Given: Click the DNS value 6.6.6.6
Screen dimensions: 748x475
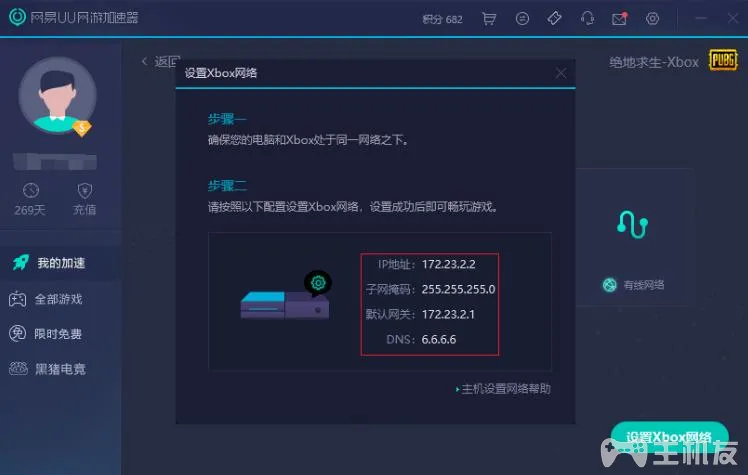Looking at the screenshot, I should [439, 340].
